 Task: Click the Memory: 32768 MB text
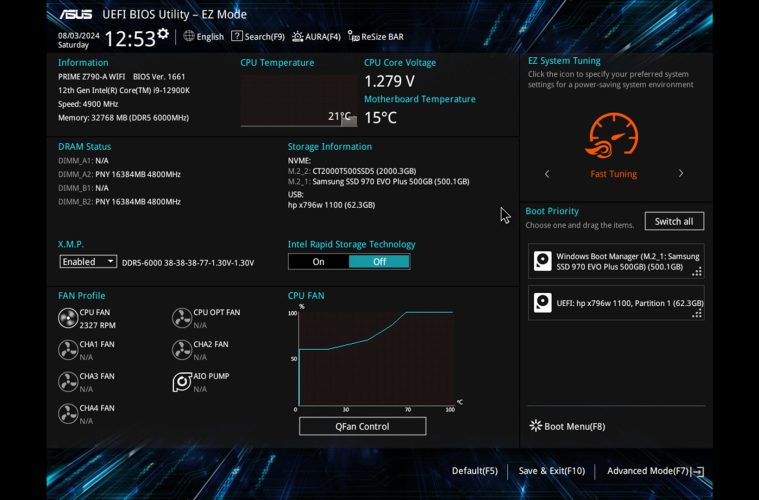tap(123, 118)
